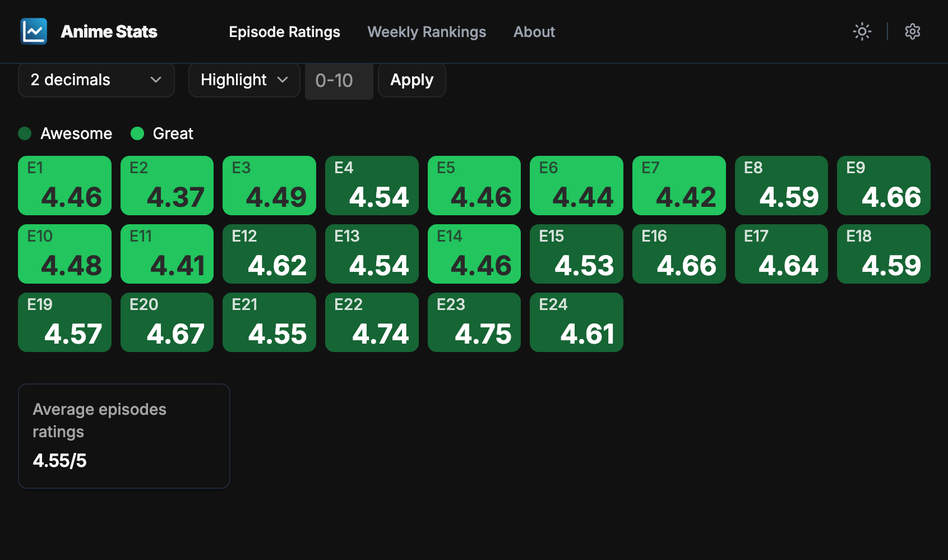
Task: Go to Weekly Rankings tab
Action: click(x=426, y=32)
